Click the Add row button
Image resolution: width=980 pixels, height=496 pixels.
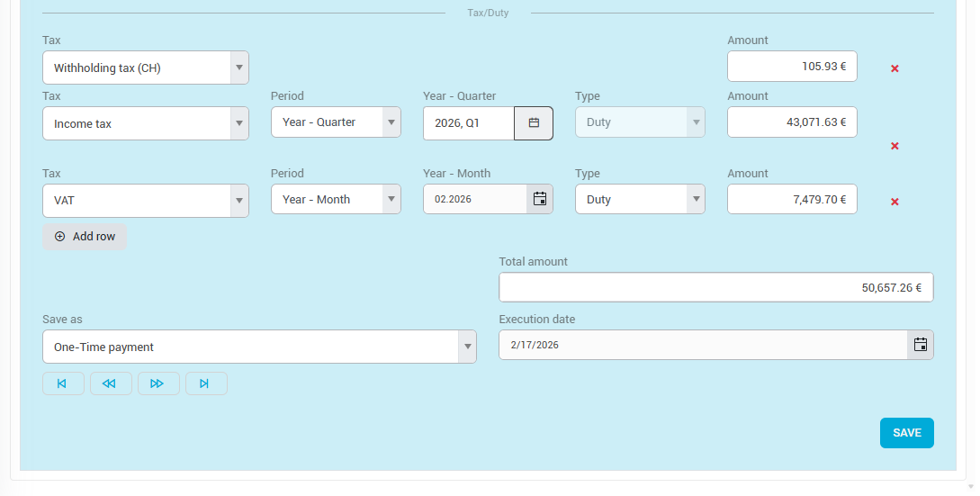tap(85, 237)
